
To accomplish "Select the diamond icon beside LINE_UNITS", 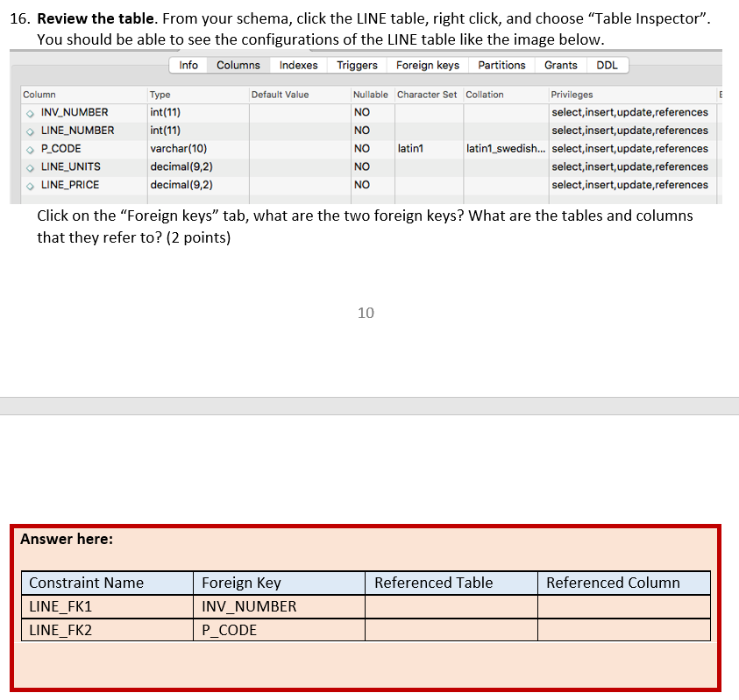I will point(29,166).
